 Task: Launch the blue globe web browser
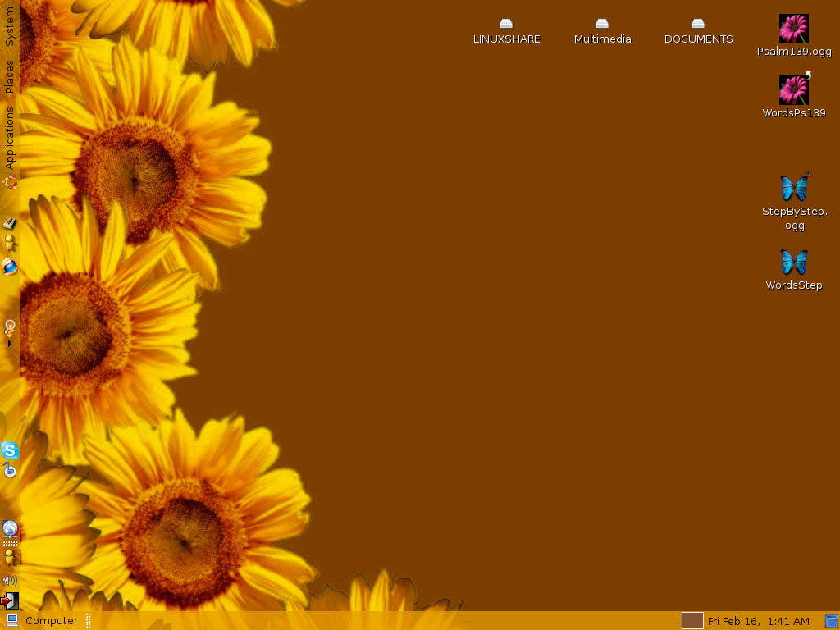tap(10, 267)
